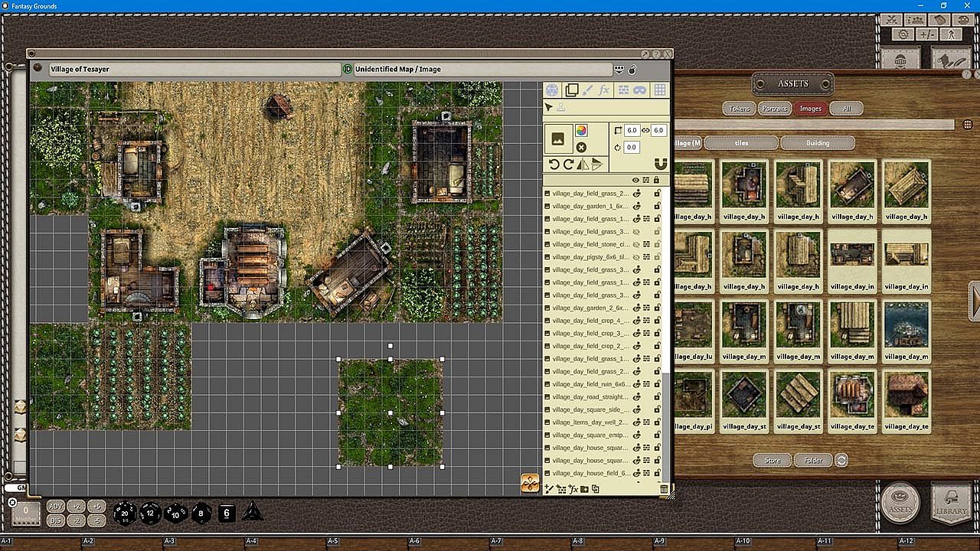
Task: Open the map window menu dropdown
Action: coord(619,70)
